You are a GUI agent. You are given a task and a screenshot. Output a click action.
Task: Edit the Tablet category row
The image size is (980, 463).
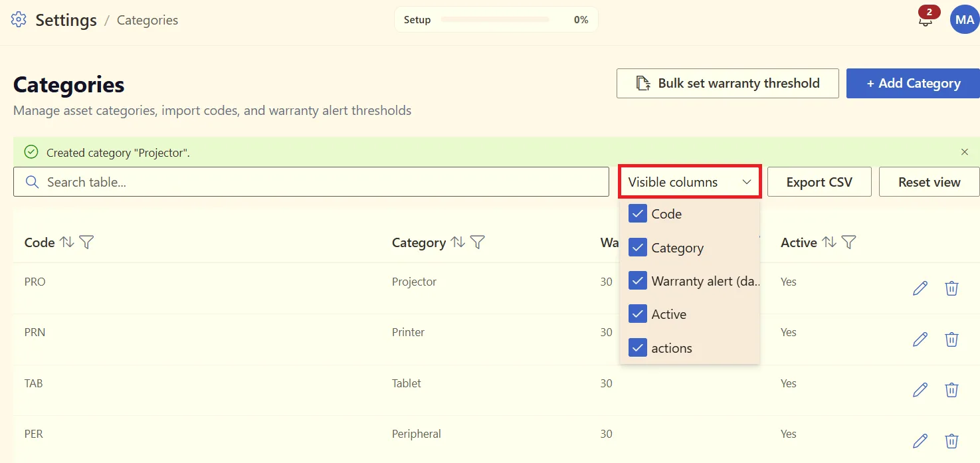click(x=920, y=390)
